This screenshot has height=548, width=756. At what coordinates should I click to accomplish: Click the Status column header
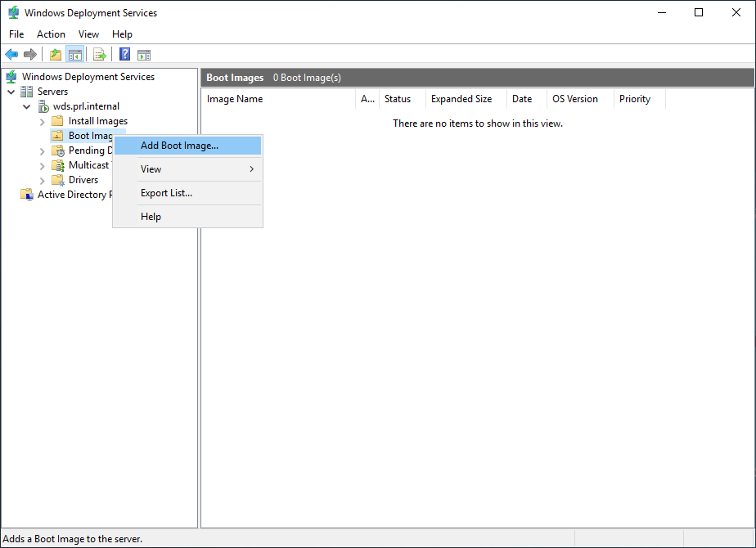pos(403,99)
